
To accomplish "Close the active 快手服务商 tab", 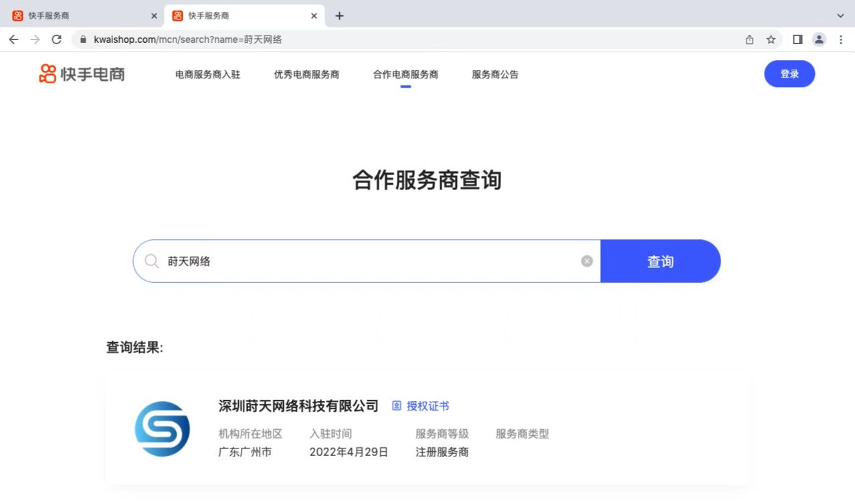I will [x=314, y=15].
